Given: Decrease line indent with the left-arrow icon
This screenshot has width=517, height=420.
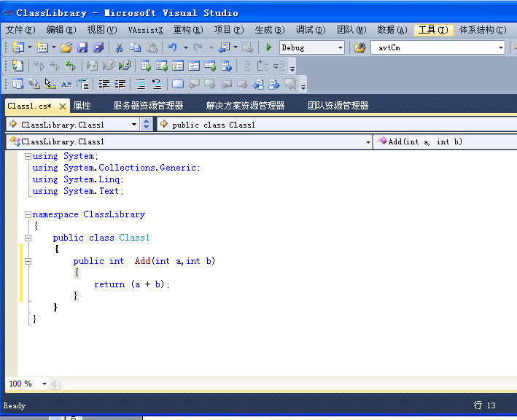Looking at the screenshot, I should [x=104, y=84].
